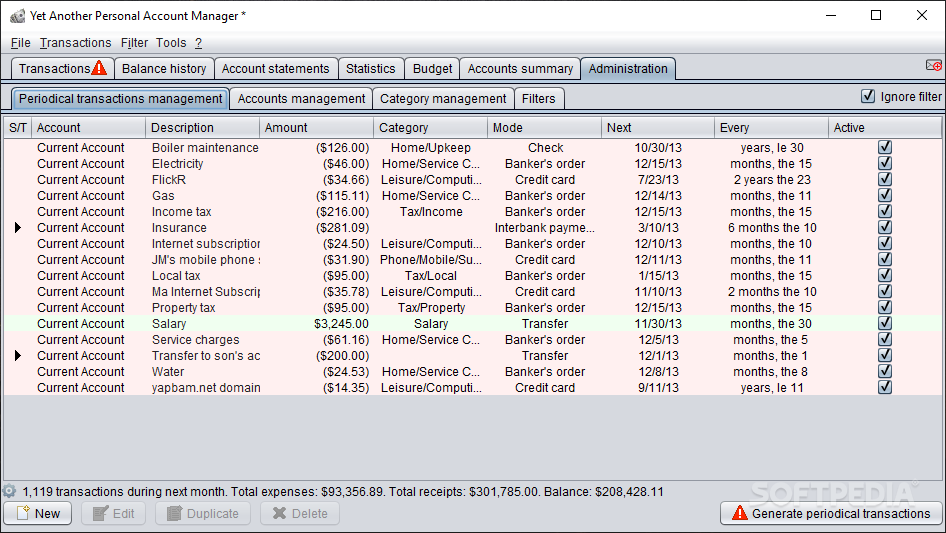This screenshot has height=533, width=946.
Task: Sort by the Active column header
Action: [x=884, y=127]
